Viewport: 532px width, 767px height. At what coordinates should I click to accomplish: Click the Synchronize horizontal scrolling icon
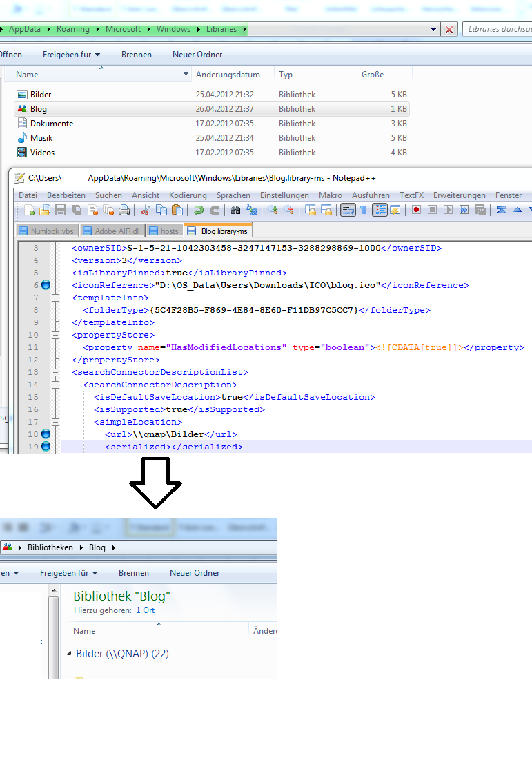(x=326, y=211)
